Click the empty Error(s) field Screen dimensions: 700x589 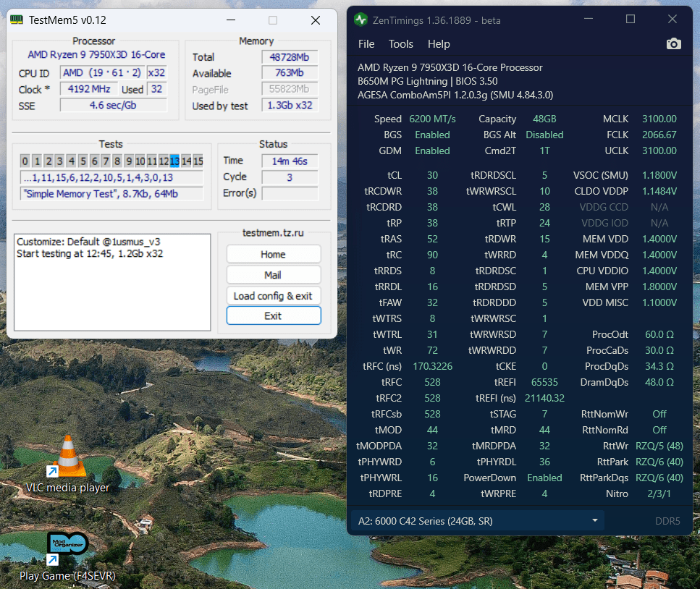point(290,193)
